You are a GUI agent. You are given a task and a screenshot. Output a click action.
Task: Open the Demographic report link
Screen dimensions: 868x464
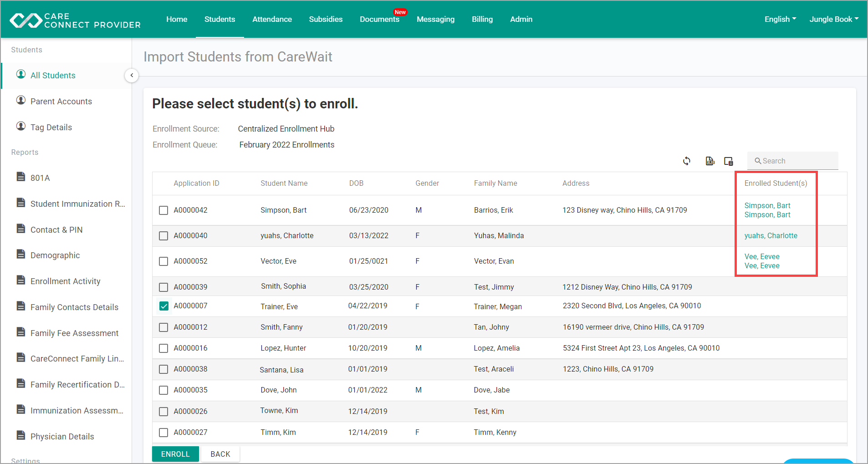tap(55, 255)
